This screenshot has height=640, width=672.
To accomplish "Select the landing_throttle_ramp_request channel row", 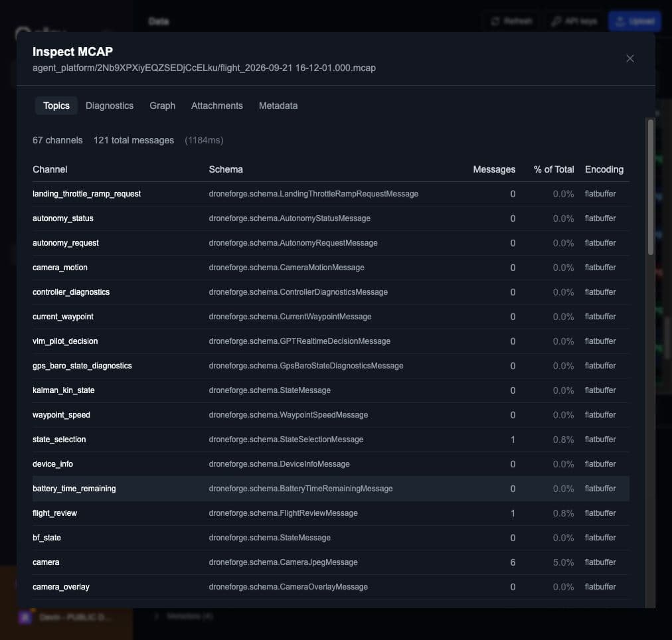I will point(331,194).
